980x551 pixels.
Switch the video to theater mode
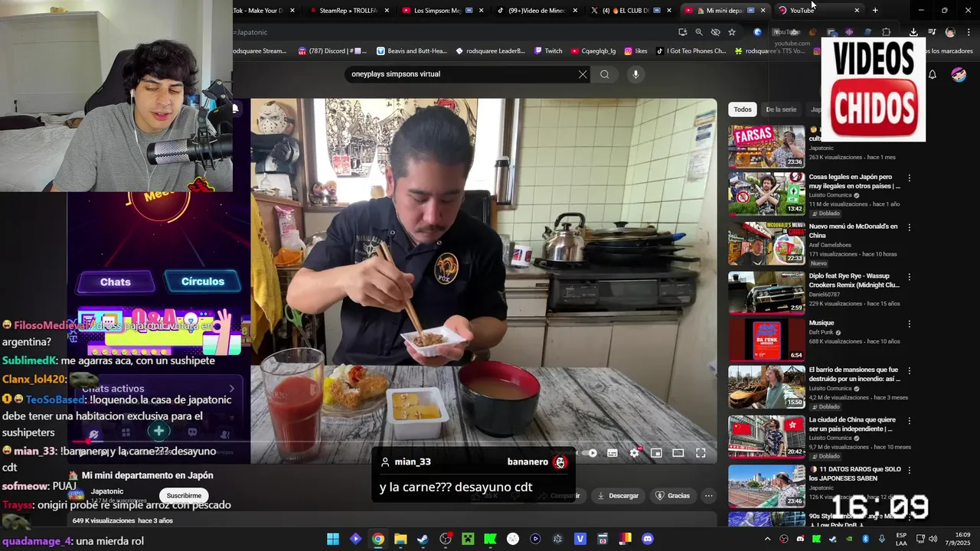(x=678, y=453)
